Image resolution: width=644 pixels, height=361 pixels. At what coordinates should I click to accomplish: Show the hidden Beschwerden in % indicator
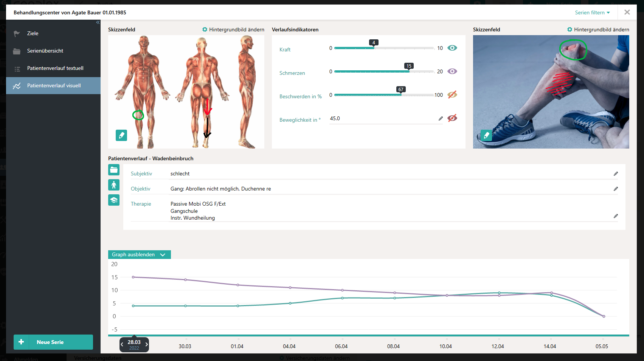point(452,95)
